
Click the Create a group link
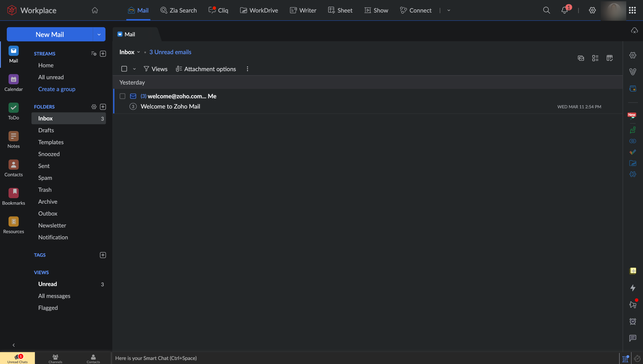[x=57, y=89]
